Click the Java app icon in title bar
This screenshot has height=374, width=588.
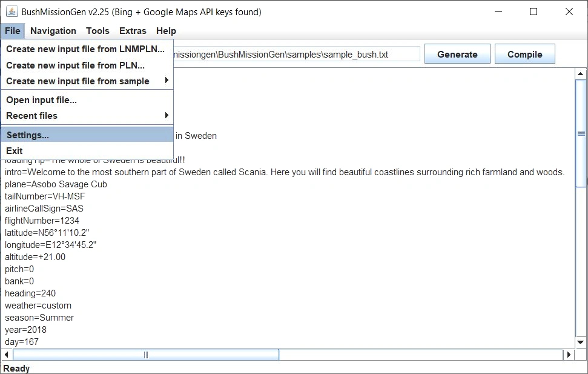12,12
